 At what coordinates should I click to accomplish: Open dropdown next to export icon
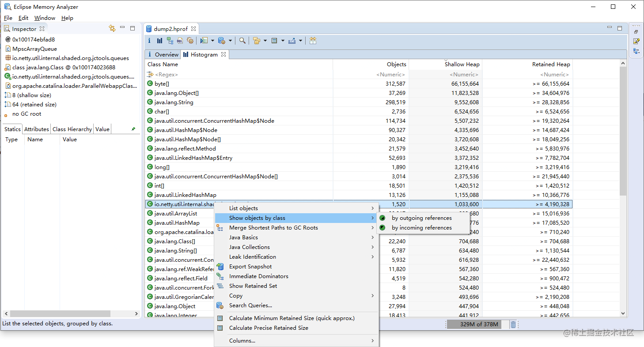pyautogui.click(x=300, y=41)
